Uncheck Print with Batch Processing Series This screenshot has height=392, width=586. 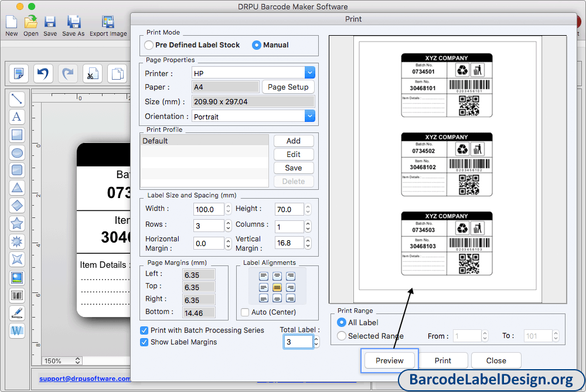point(144,330)
